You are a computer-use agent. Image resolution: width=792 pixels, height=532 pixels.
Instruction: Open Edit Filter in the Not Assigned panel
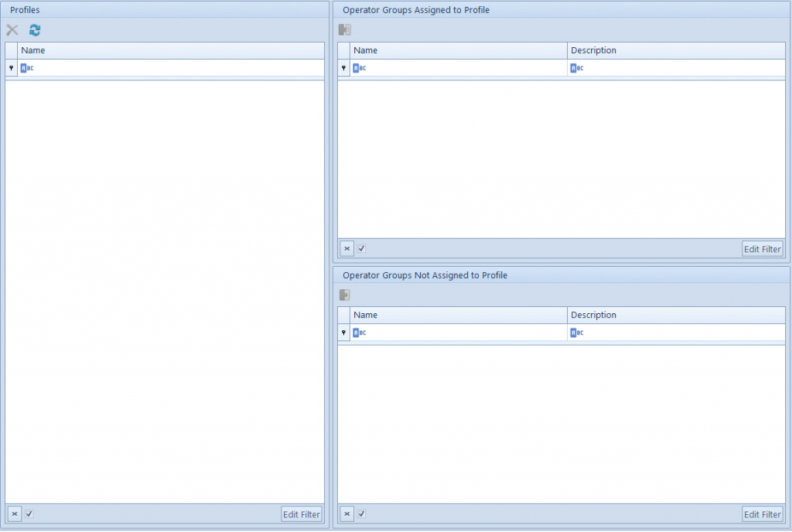coord(763,513)
